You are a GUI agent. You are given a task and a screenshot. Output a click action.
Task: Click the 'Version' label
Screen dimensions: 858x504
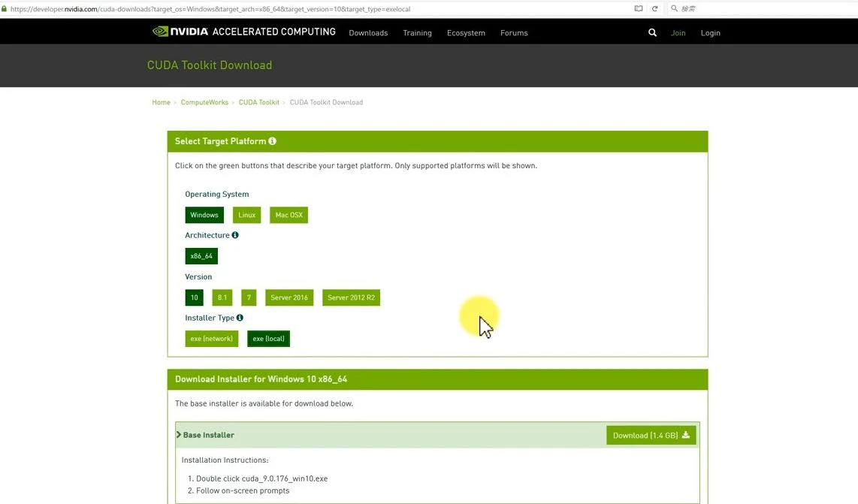point(198,276)
